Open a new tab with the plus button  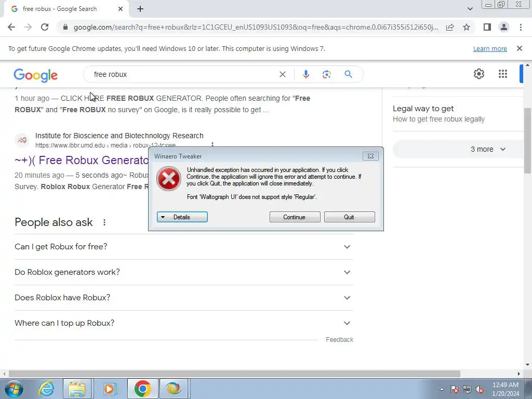[x=140, y=9]
